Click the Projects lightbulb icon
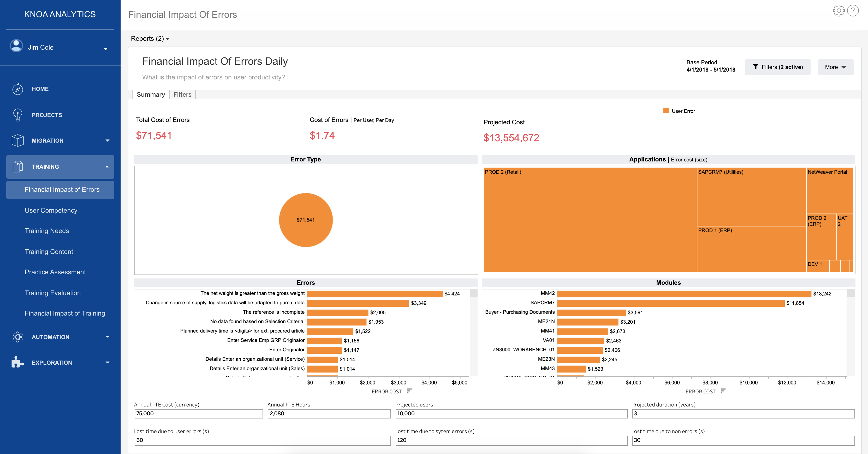This screenshot has width=868, height=454. (17, 115)
